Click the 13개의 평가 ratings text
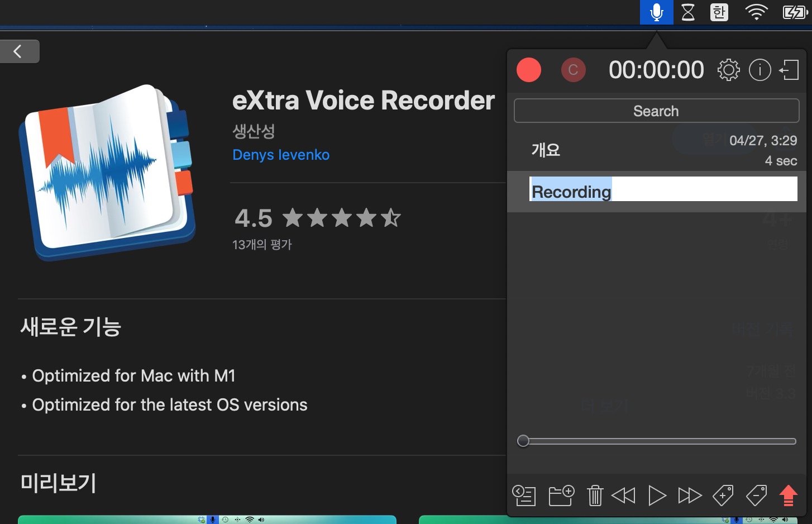Screen dimensions: 812x524 pyautogui.click(x=262, y=245)
